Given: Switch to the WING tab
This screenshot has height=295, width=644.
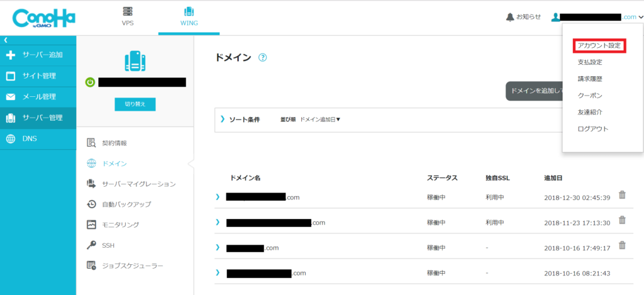Looking at the screenshot, I should (189, 17).
